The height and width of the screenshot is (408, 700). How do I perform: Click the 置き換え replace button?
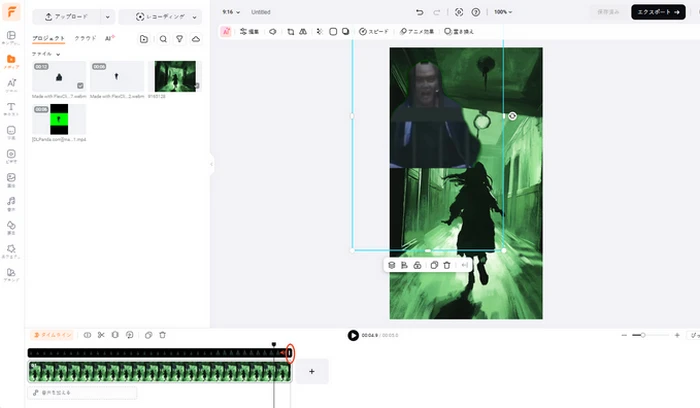(x=459, y=31)
